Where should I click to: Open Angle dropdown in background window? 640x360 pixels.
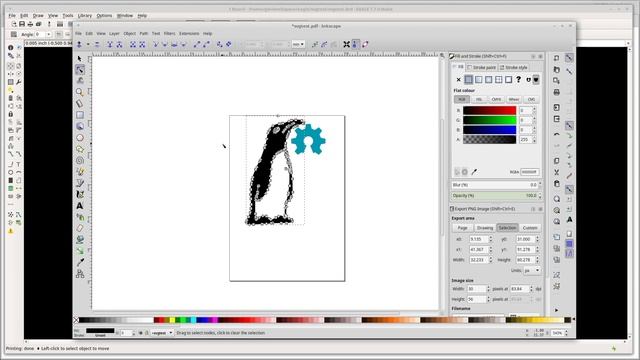point(49,34)
